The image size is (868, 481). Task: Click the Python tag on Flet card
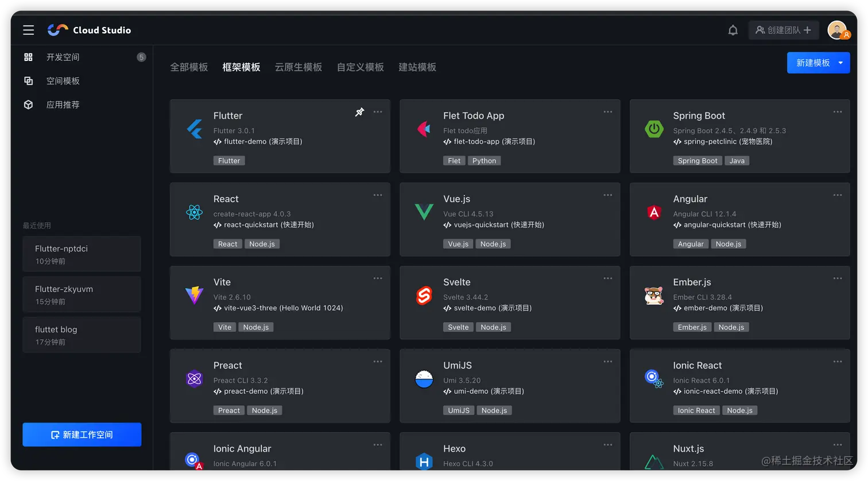click(484, 161)
